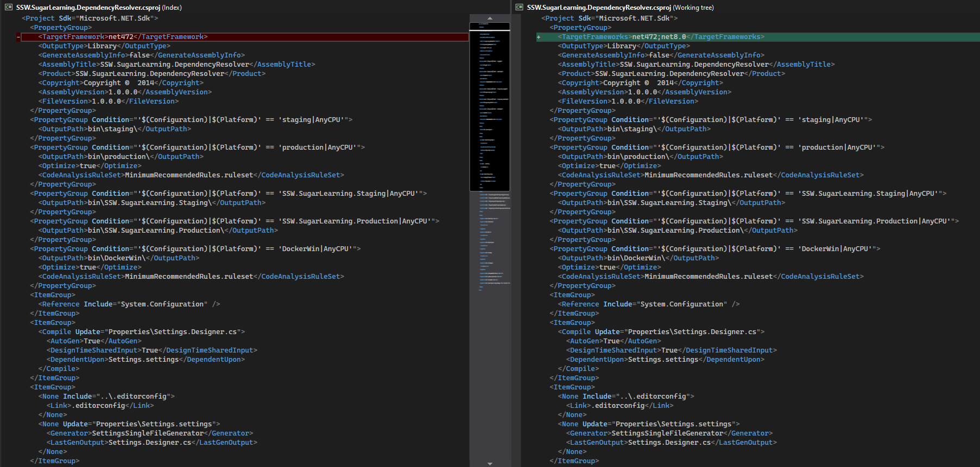Select the Working tree file title label

(x=620, y=7)
